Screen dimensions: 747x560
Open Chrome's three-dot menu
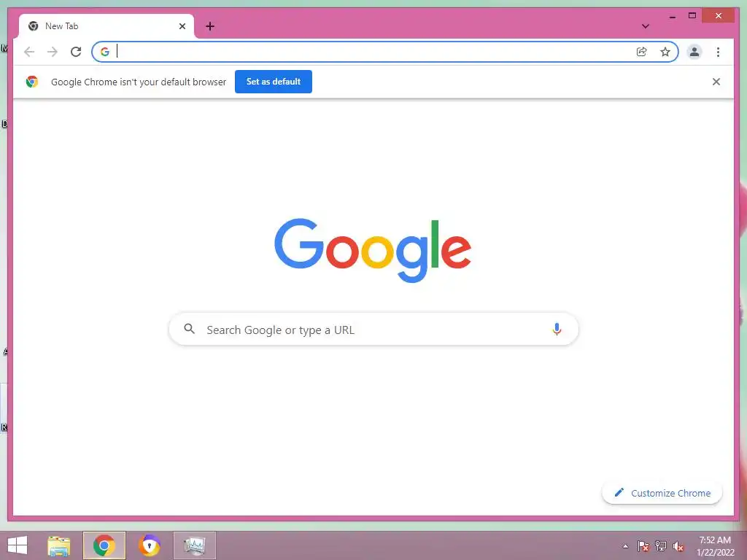point(718,52)
